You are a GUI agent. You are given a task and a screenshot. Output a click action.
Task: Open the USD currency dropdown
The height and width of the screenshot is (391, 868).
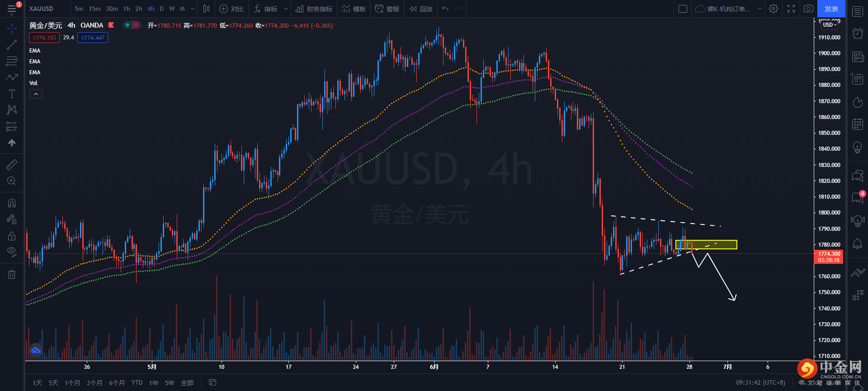[830, 25]
